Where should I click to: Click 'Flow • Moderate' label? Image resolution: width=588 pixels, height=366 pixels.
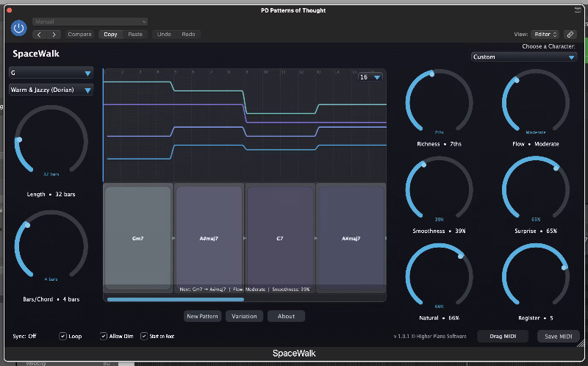[x=536, y=144]
